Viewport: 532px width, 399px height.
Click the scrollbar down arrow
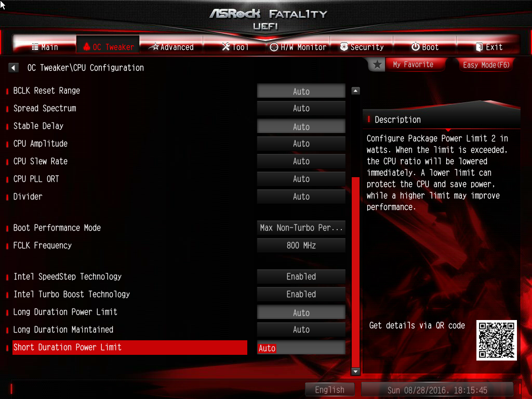[355, 371]
